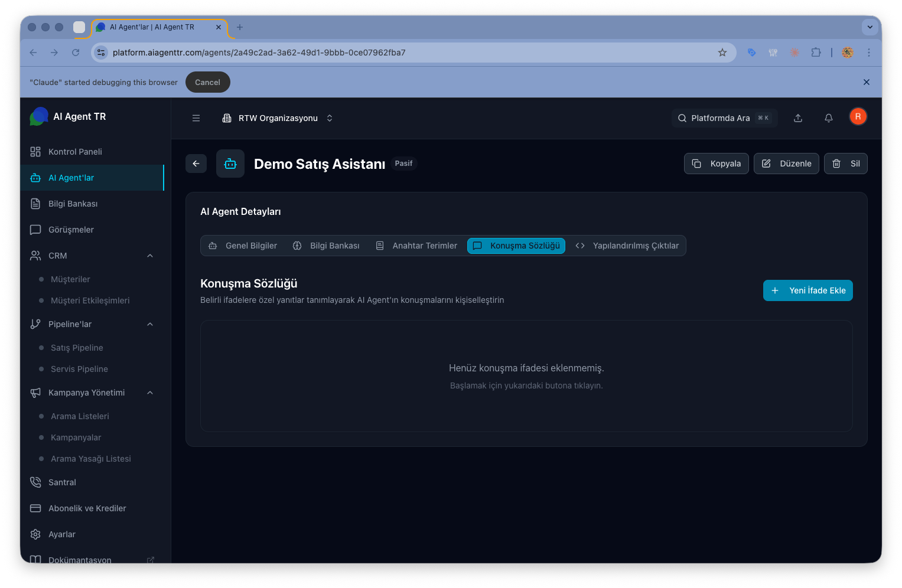The width and height of the screenshot is (902, 588).
Task: Dismiss debugging banner with X
Action: (867, 82)
